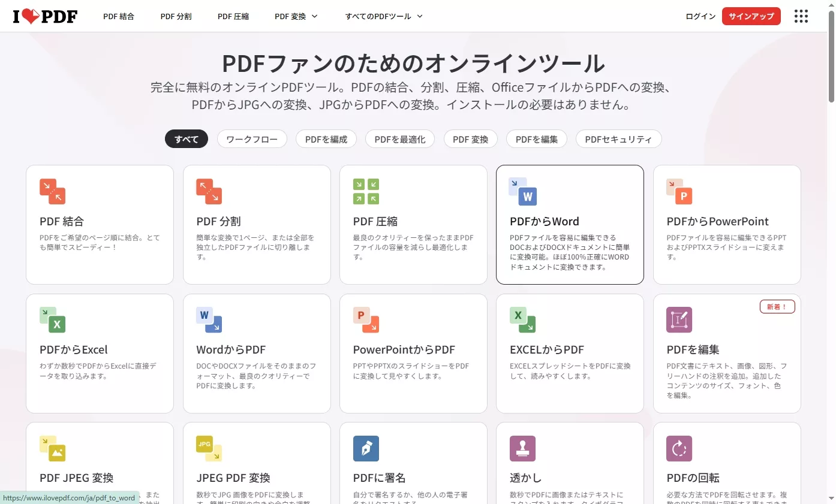Image resolution: width=836 pixels, height=504 pixels.
Task: Open the JPEG PDF 変換 card title
Action: pos(233,478)
